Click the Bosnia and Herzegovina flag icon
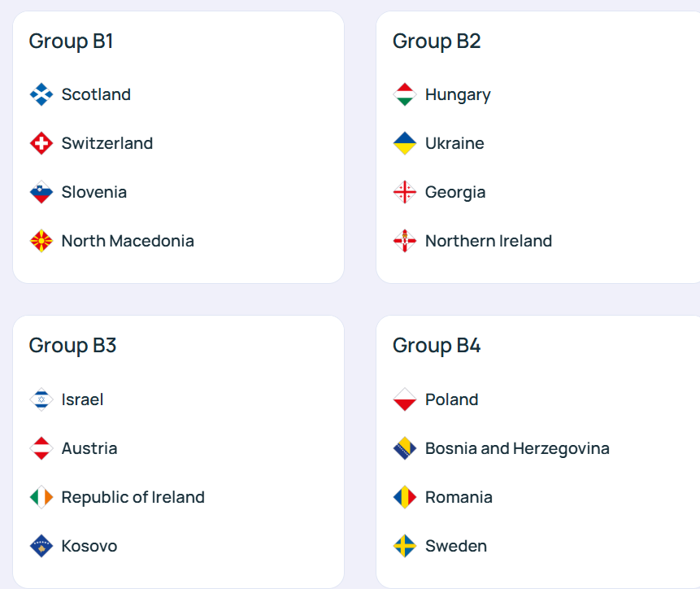The width and height of the screenshot is (700, 589). [x=405, y=448]
